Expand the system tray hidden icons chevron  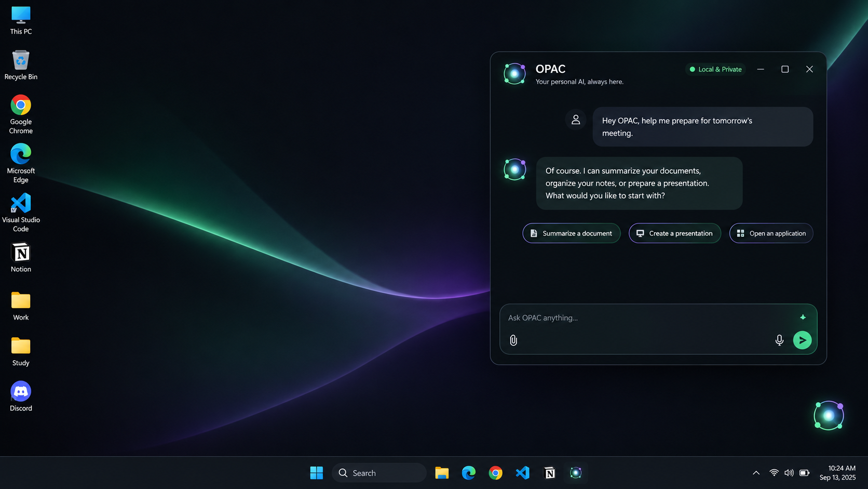point(756,473)
